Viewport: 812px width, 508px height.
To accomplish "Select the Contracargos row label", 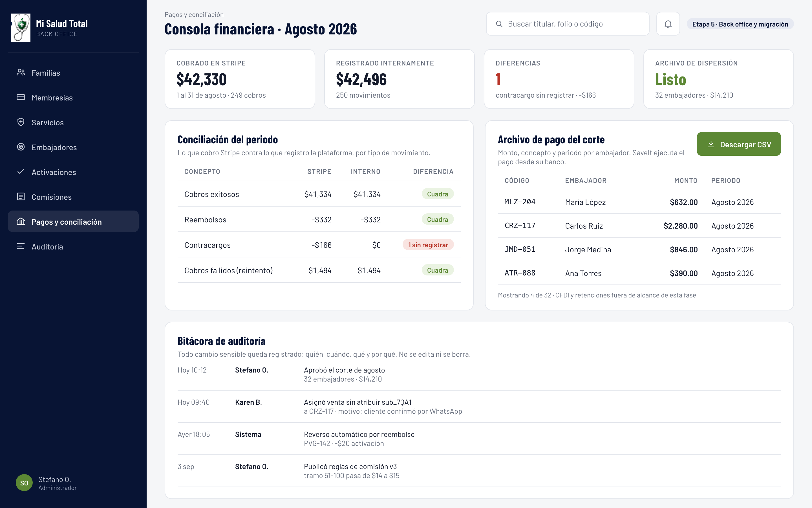I will tap(207, 245).
